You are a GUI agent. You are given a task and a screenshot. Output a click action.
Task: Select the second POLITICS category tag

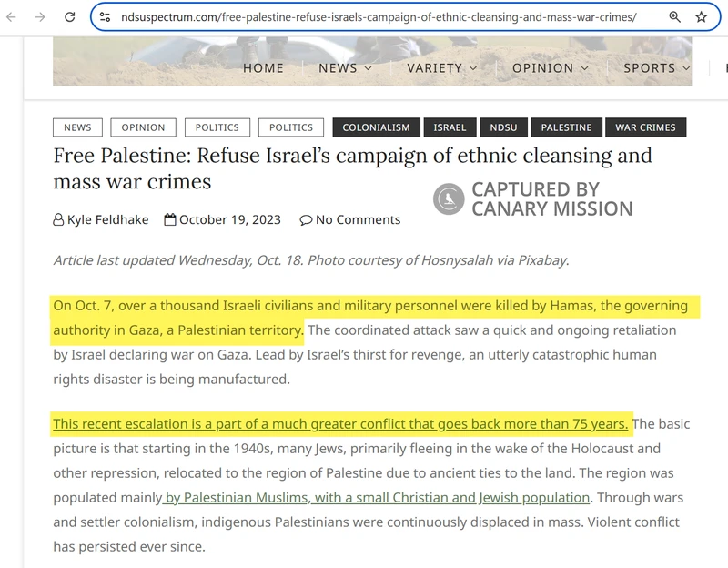point(291,127)
